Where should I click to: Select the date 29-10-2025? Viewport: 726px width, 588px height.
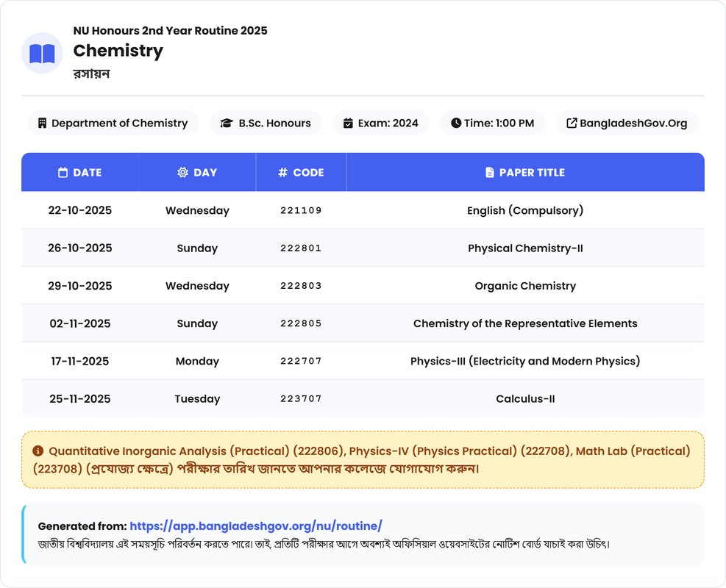tap(80, 286)
